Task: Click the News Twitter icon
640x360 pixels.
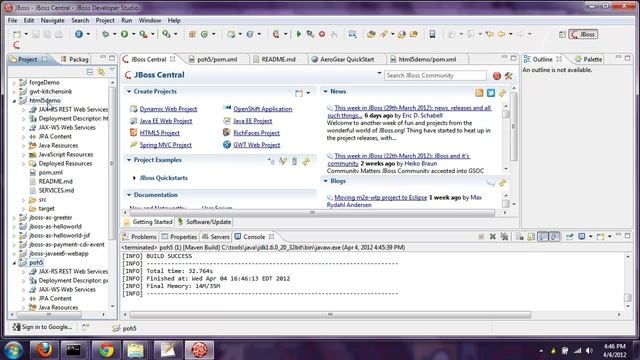Action: tap(491, 93)
